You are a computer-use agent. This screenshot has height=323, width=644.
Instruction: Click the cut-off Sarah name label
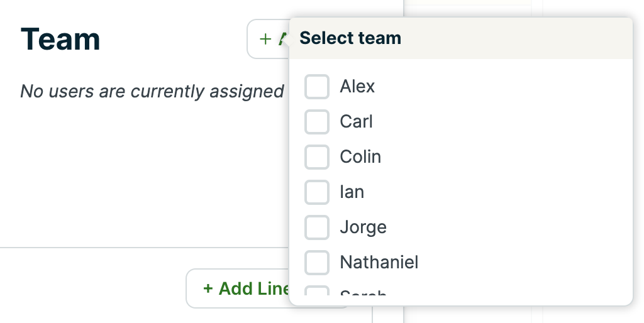[363, 293]
